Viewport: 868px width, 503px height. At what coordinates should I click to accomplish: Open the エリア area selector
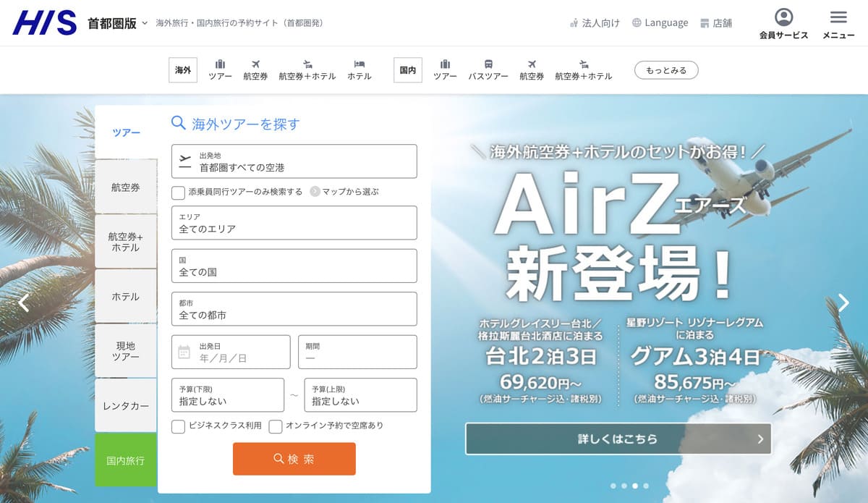tap(294, 222)
